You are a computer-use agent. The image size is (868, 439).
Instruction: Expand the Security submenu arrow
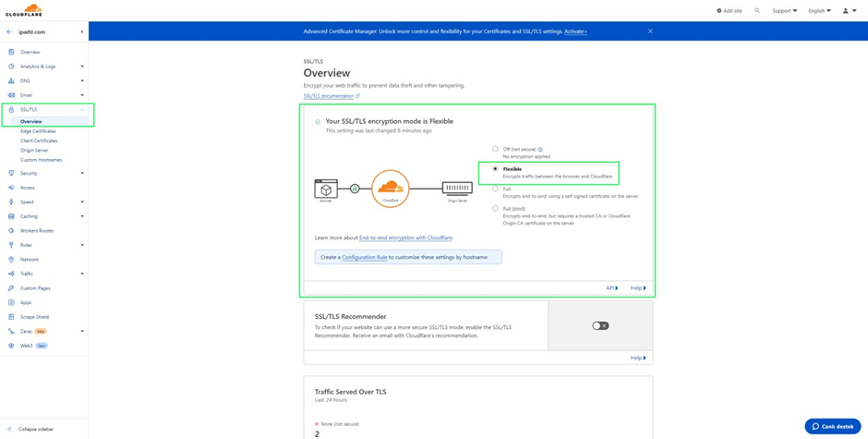pyautogui.click(x=82, y=173)
